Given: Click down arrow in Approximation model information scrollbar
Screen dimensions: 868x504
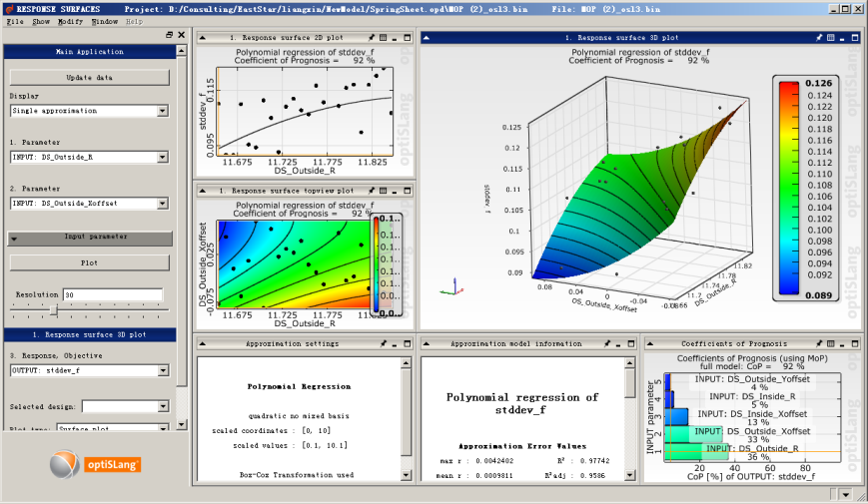Looking at the screenshot, I should click(x=630, y=475).
